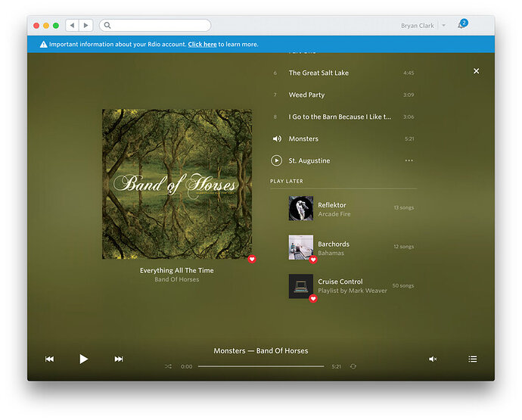Seek within the playback progress bar

(261, 366)
